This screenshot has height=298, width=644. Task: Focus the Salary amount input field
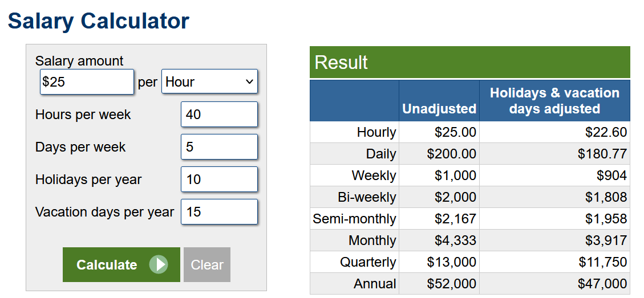pos(87,81)
